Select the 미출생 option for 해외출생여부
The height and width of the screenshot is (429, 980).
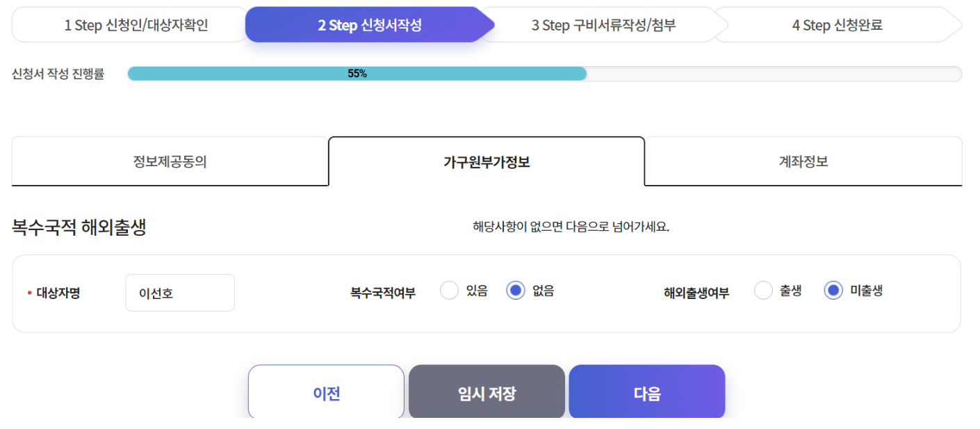pyautogui.click(x=833, y=291)
